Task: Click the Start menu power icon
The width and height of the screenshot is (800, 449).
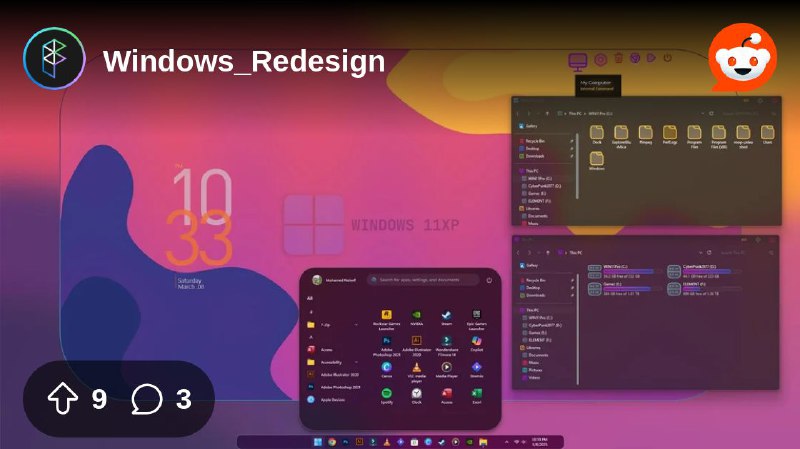Action: (x=489, y=280)
